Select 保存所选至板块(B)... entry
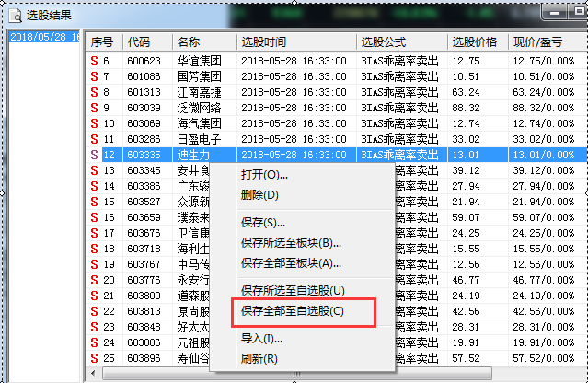This screenshot has height=383, width=588. click(x=291, y=243)
